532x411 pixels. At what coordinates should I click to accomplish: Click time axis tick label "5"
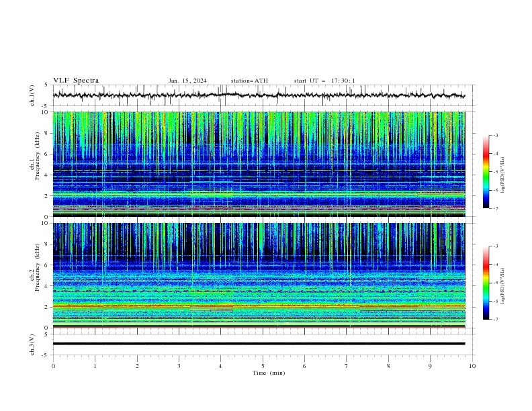[x=263, y=366]
